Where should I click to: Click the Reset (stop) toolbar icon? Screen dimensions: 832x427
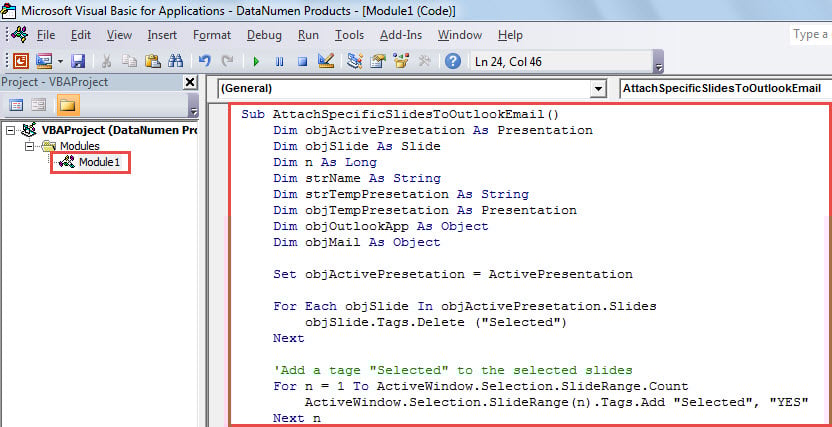tap(300, 61)
